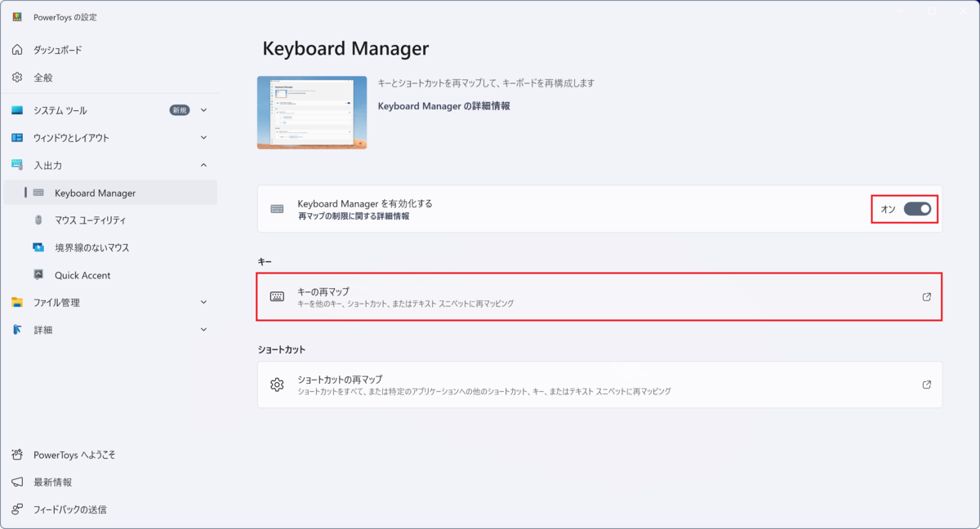Click the Keyboard Manager sidebar icon
The image size is (980, 529).
click(x=38, y=193)
